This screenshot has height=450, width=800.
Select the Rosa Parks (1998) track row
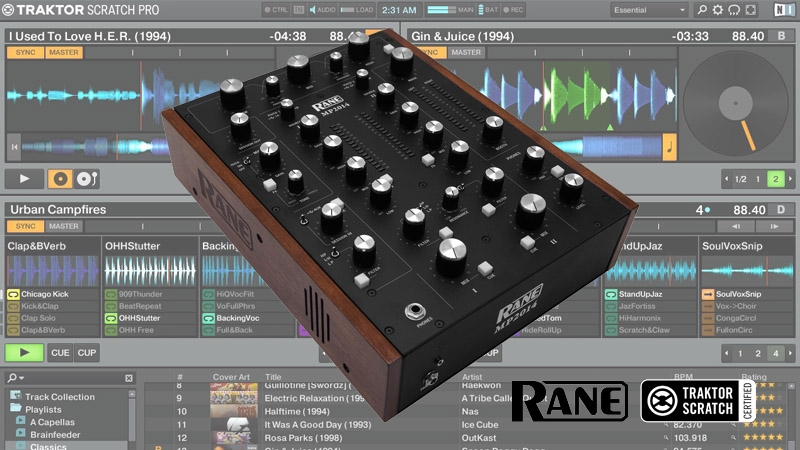(466, 438)
